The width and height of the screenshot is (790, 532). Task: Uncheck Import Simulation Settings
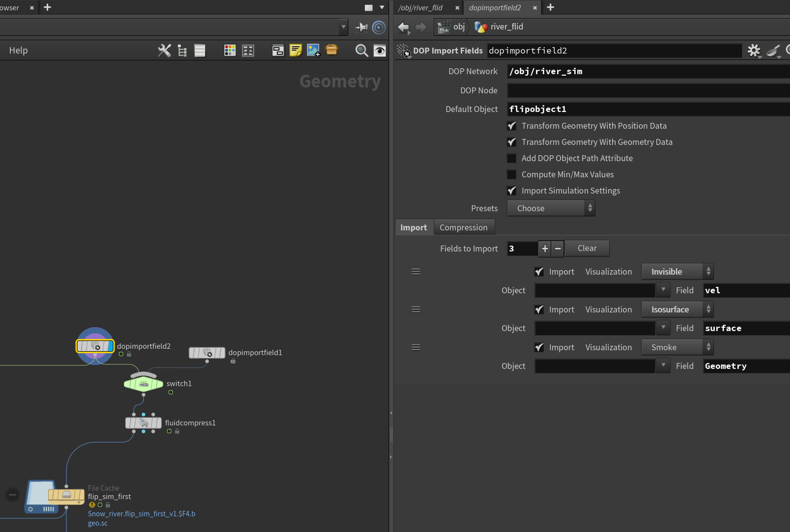pos(511,191)
